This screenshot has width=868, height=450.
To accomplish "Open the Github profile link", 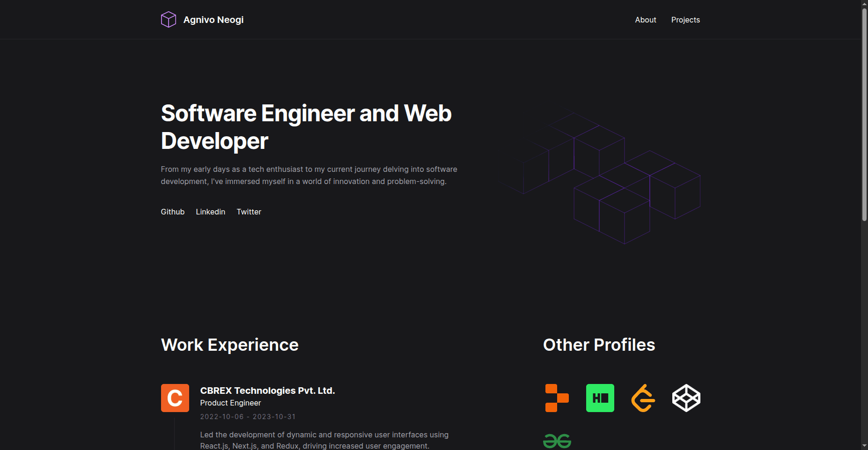I will 172,212.
